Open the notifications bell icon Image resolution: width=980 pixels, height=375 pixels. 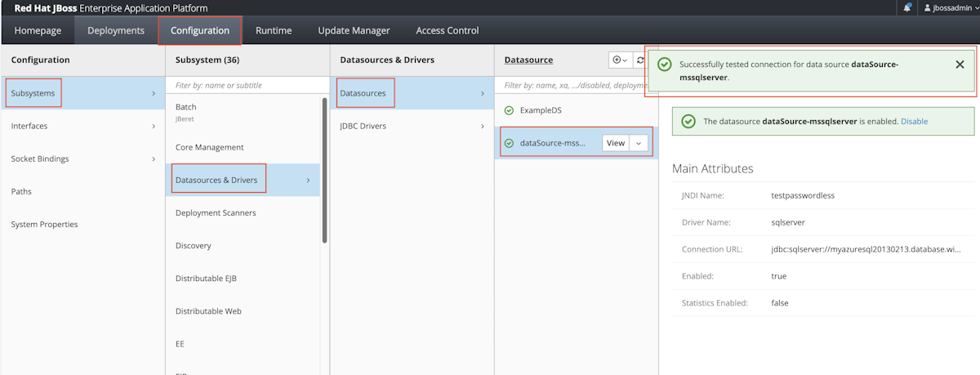pyautogui.click(x=907, y=8)
